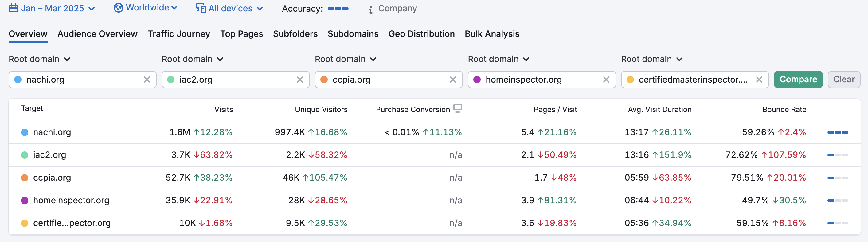Open the Subdomains tab
This screenshot has width=868, height=242.
click(353, 34)
